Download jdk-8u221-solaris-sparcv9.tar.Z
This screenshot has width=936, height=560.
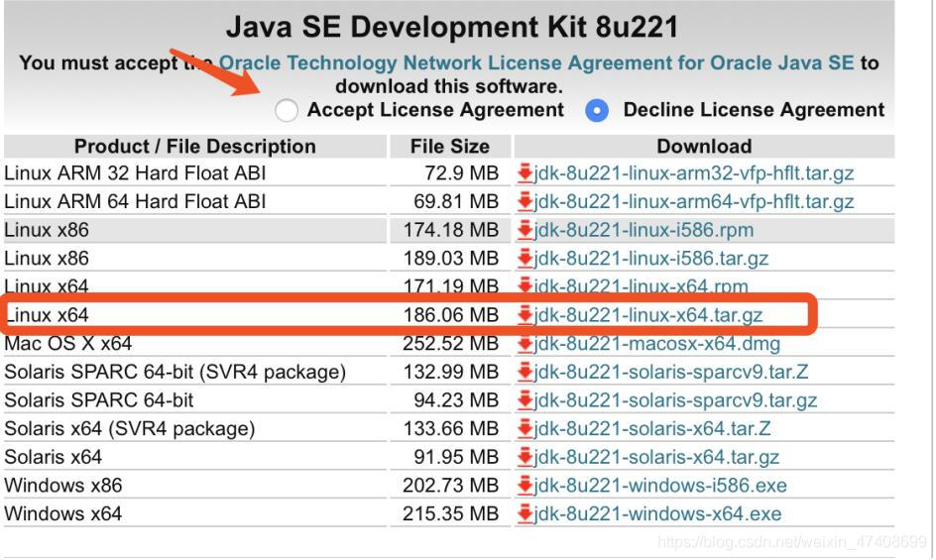click(x=671, y=372)
